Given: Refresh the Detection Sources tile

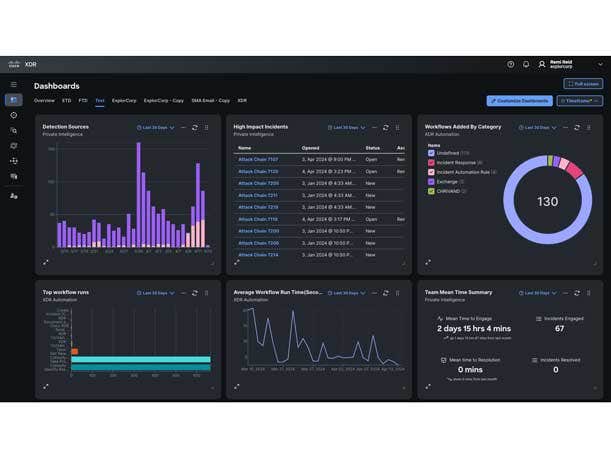Looking at the screenshot, I should [x=195, y=127].
